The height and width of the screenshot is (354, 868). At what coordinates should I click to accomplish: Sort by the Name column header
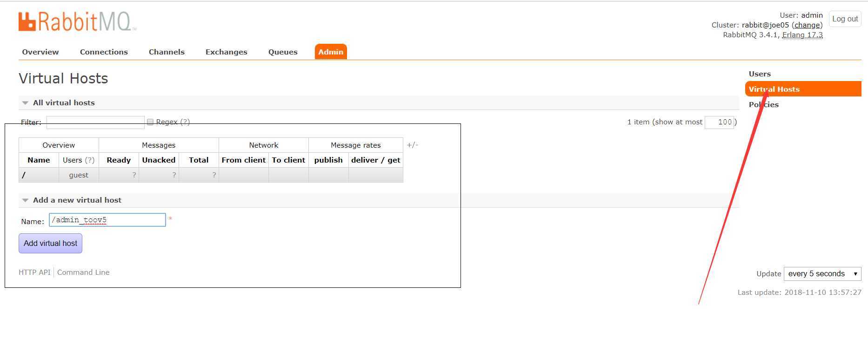point(39,160)
